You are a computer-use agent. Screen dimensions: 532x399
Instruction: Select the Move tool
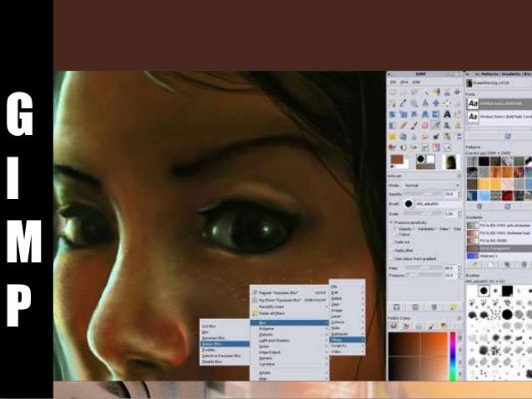[x=436, y=103]
